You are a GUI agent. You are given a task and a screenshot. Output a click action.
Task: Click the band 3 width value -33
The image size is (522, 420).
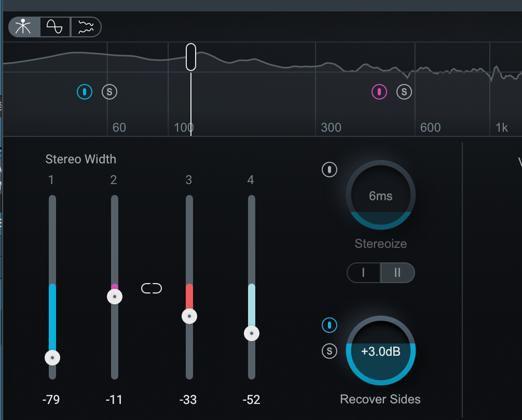pyautogui.click(x=188, y=399)
